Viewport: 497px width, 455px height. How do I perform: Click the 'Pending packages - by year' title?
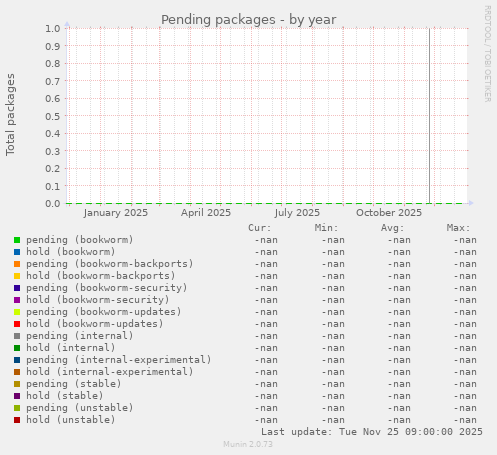(249, 20)
